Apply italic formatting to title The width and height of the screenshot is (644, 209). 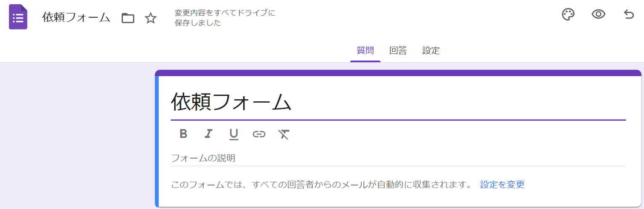[x=208, y=134]
